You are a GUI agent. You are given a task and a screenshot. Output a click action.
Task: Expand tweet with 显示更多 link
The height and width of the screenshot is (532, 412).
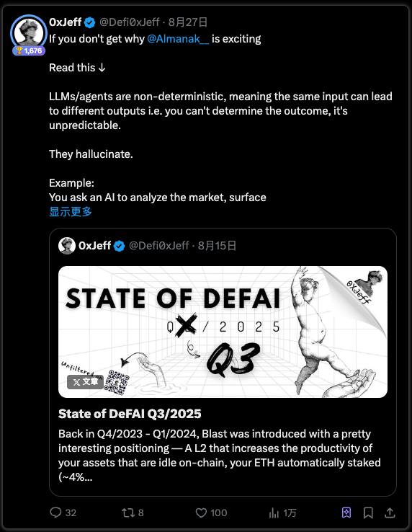[71, 212]
